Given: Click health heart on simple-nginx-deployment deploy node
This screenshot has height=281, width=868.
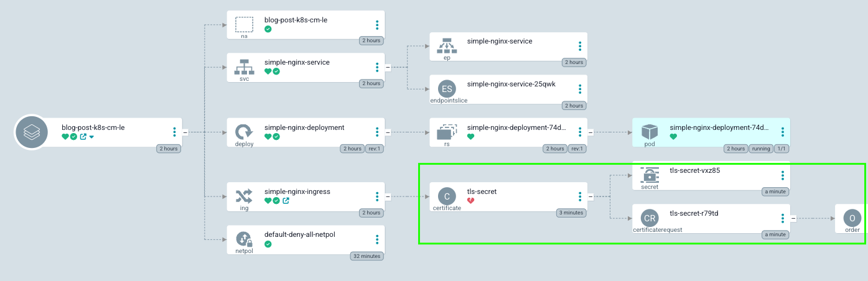Looking at the screenshot, I should click(268, 137).
